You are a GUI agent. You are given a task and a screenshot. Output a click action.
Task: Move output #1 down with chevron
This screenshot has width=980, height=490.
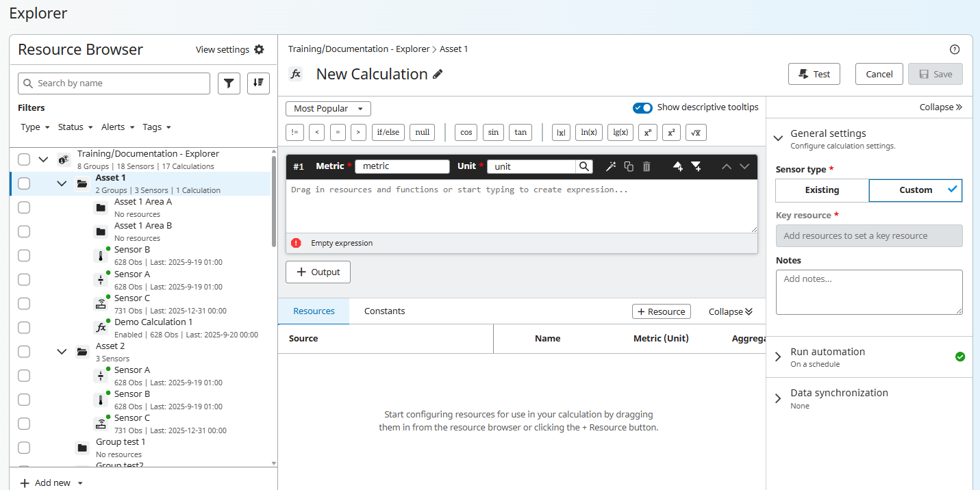point(744,166)
